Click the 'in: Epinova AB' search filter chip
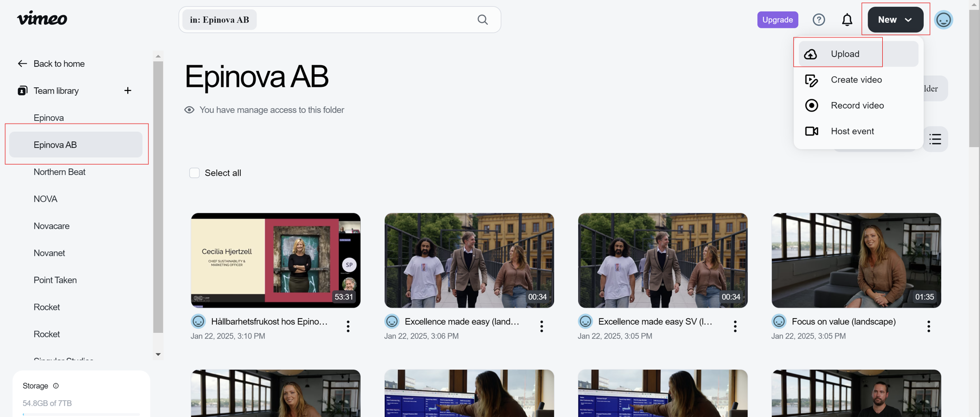This screenshot has width=980, height=417. click(219, 20)
